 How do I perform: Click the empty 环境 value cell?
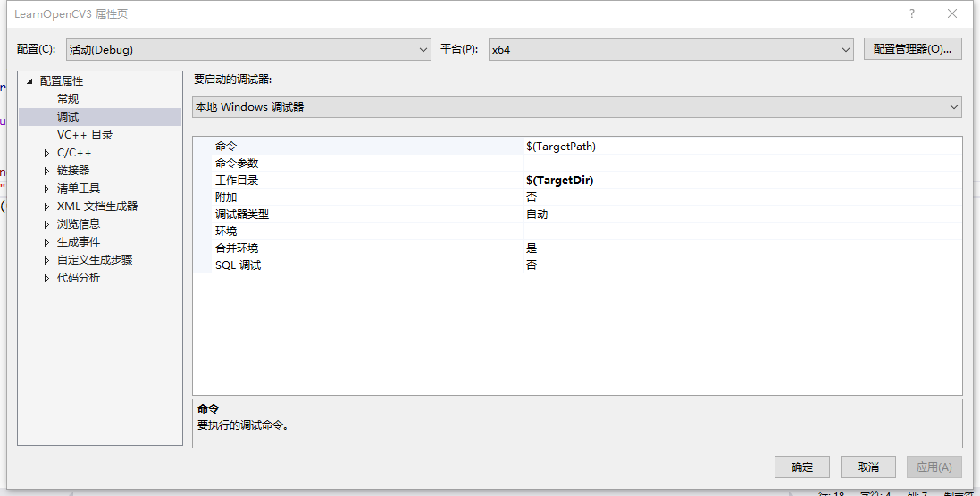(x=742, y=231)
